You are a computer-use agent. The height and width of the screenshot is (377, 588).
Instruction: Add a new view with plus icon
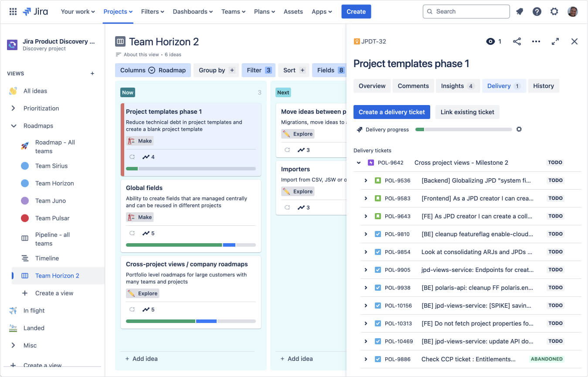tap(92, 74)
